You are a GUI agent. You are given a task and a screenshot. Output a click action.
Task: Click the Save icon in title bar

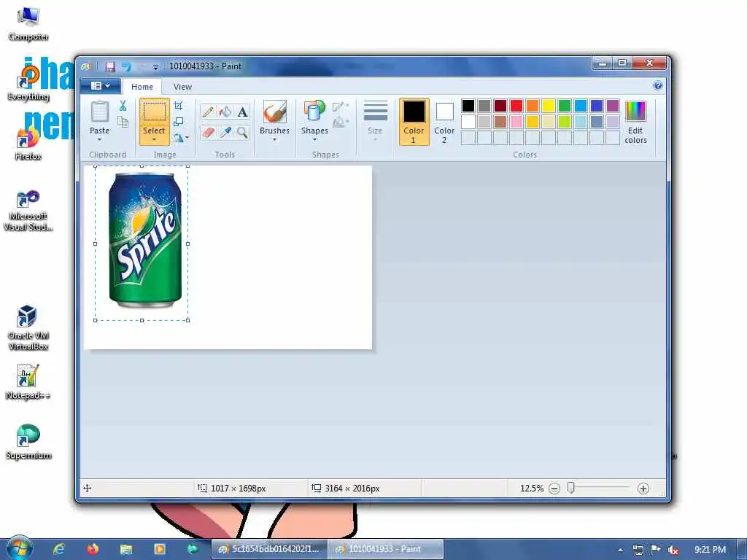pyautogui.click(x=110, y=66)
